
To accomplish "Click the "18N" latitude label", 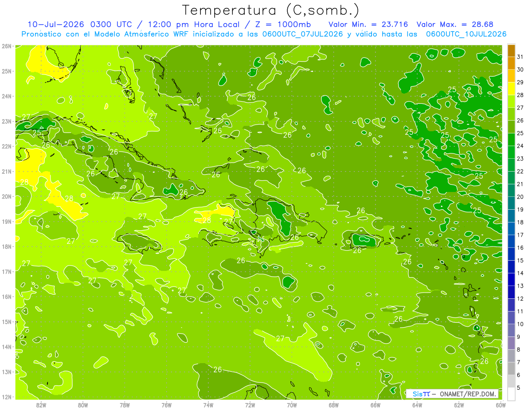I will click(x=7, y=247).
